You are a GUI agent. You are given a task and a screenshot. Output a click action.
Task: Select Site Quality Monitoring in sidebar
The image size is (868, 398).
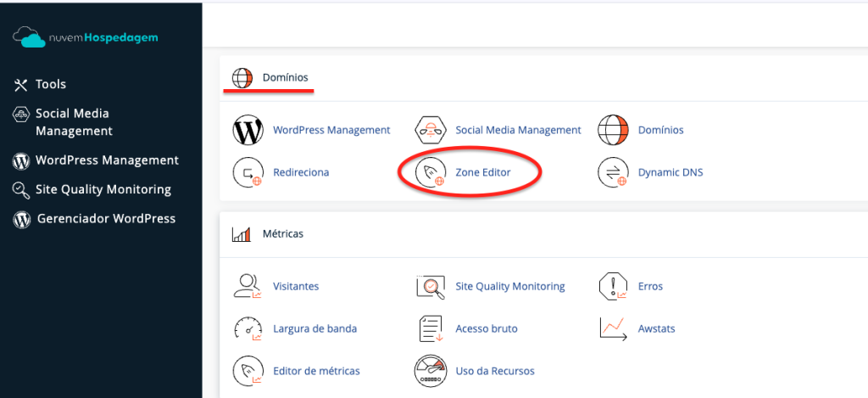click(x=103, y=189)
